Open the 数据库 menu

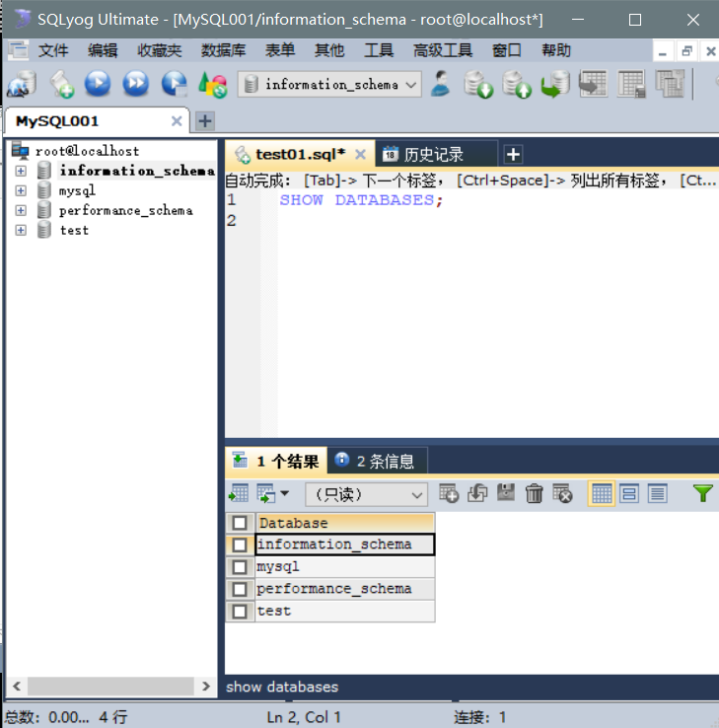pos(223,50)
